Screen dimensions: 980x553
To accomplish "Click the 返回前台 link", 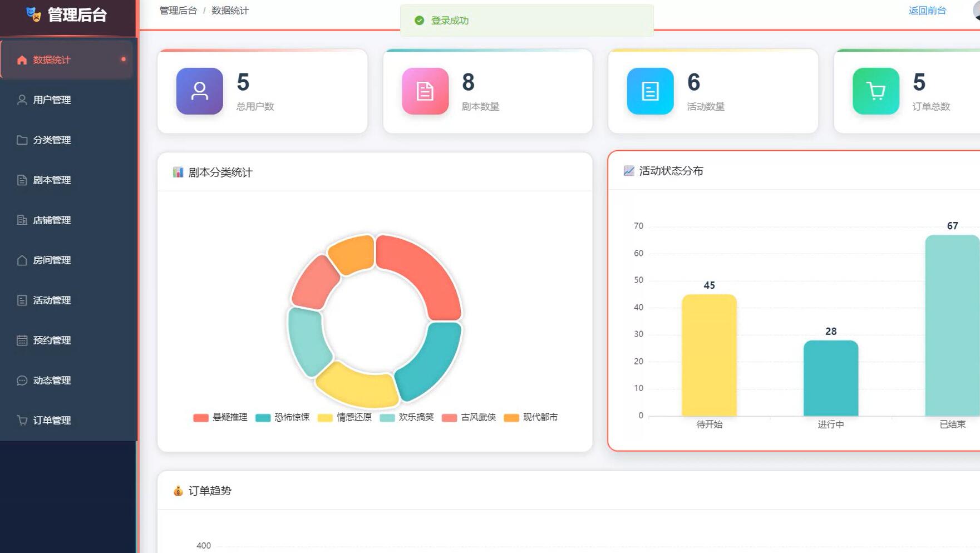I will point(927,11).
